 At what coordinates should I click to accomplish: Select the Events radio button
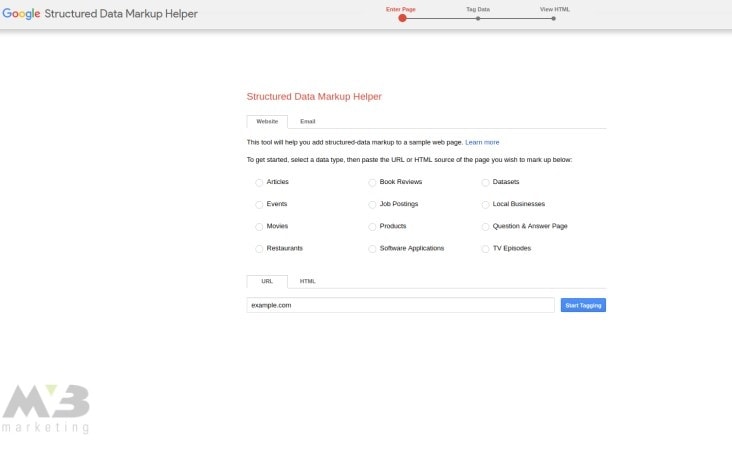pyautogui.click(x=259, y=204)
